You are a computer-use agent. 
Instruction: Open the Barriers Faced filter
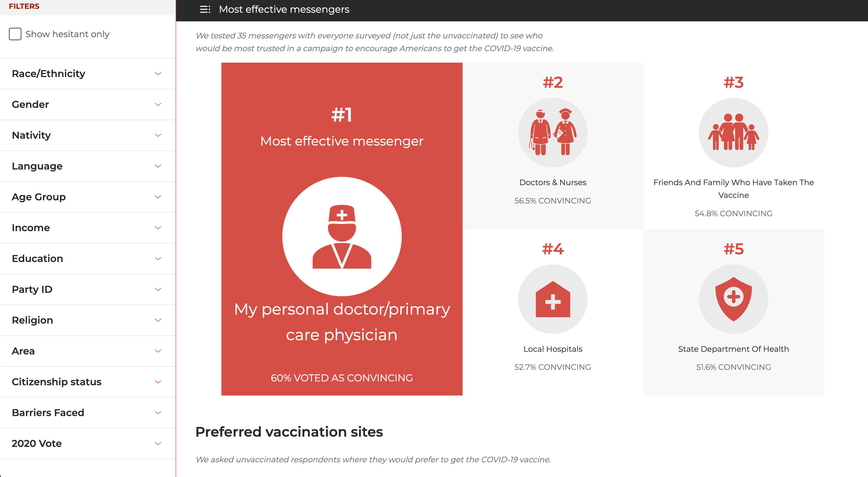(x=88, y=413)
